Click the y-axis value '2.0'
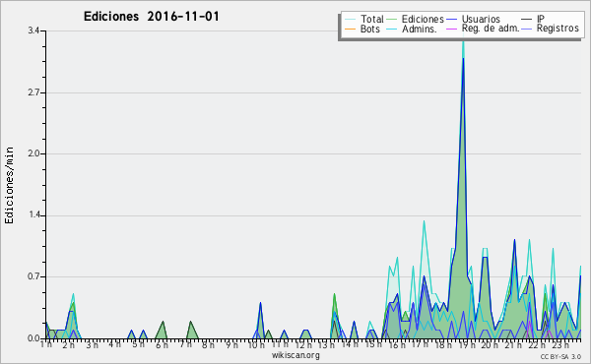Image resolution: width=591 pixels, height=364 pixels. (x=33, y=153)
